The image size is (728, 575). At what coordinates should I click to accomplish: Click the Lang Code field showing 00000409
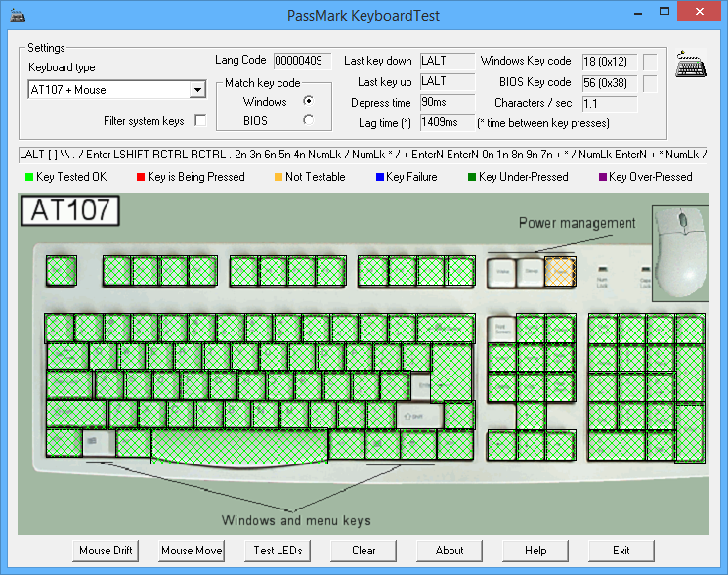pos(302,61)
